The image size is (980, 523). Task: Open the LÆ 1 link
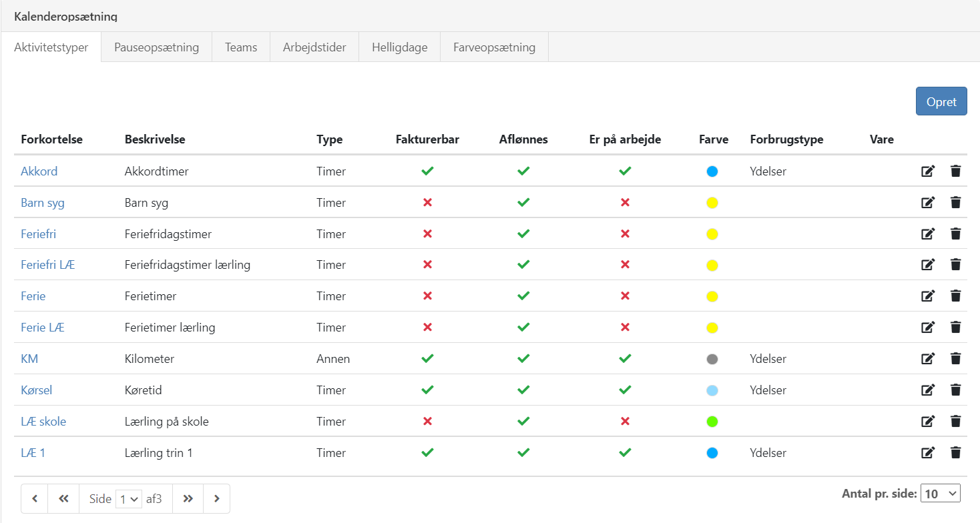click(33, 453)
